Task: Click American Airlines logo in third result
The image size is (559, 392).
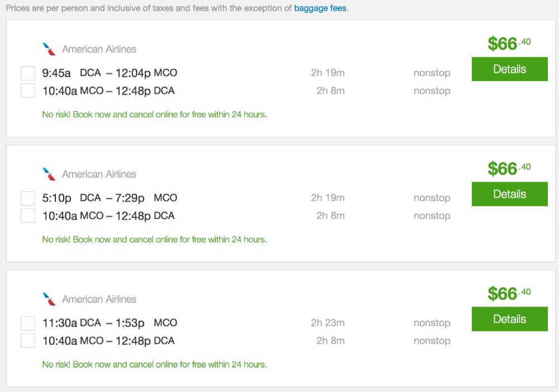Action: pyautogui.click(x=50, y=299)
